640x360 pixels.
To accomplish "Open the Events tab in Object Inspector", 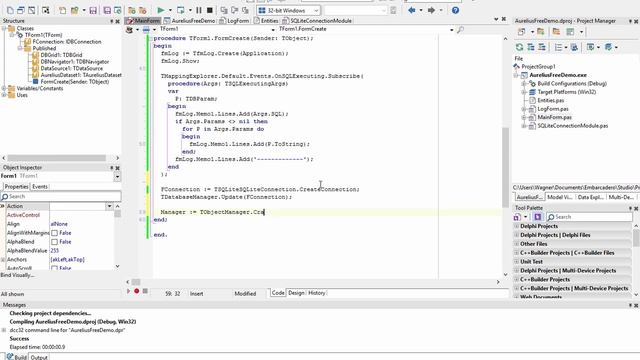I will 40,187.
